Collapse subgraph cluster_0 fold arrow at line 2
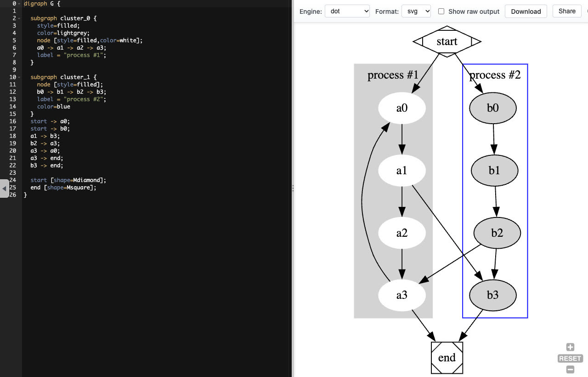The image size is (588, 377). tap(19, 18)
